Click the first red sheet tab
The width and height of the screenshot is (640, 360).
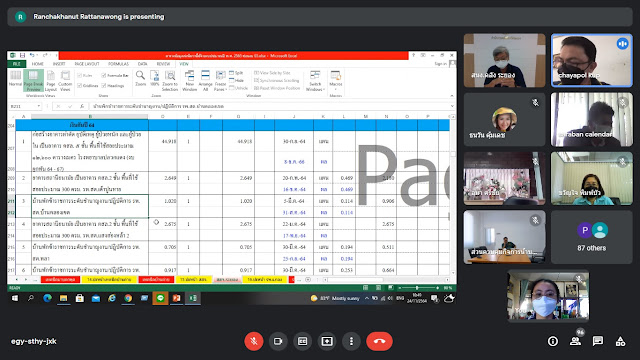tap(60, 280)
